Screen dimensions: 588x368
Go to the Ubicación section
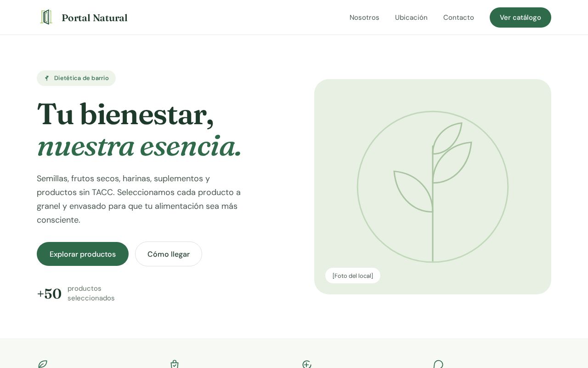(411, 17)
